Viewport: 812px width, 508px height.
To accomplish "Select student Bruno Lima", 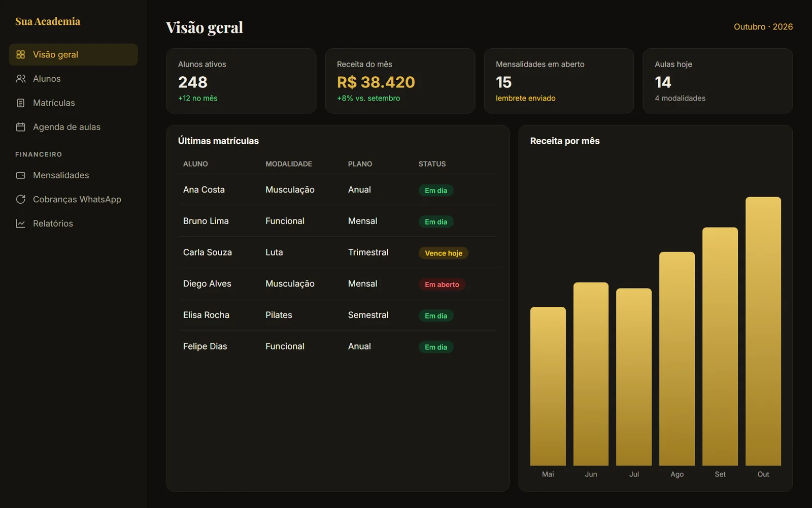I will (x=206, y=221).
